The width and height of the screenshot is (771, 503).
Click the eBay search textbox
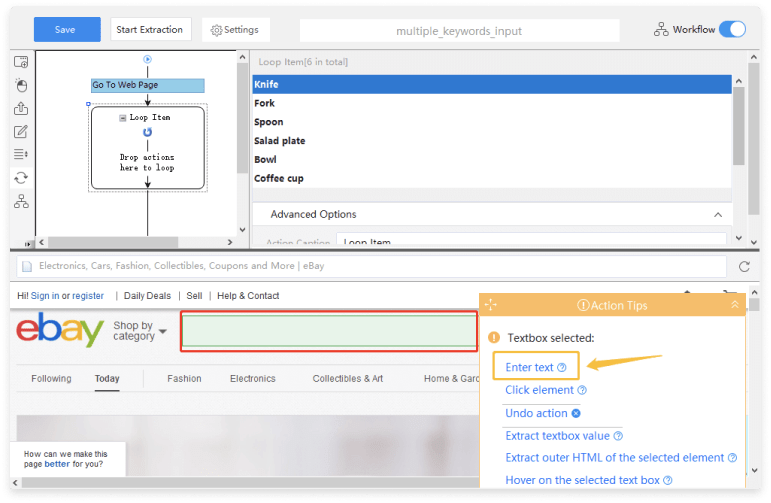tap(329, 331)
